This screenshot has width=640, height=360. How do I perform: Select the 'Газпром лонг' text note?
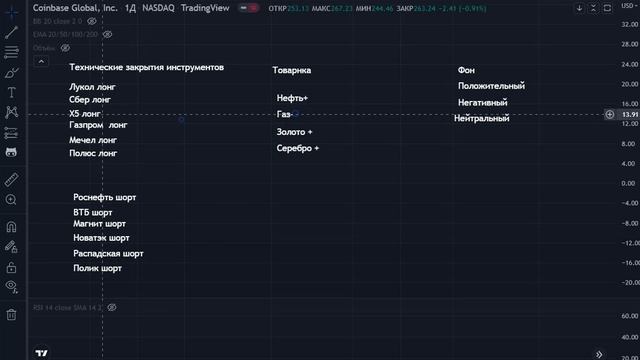tap(98, 125)
